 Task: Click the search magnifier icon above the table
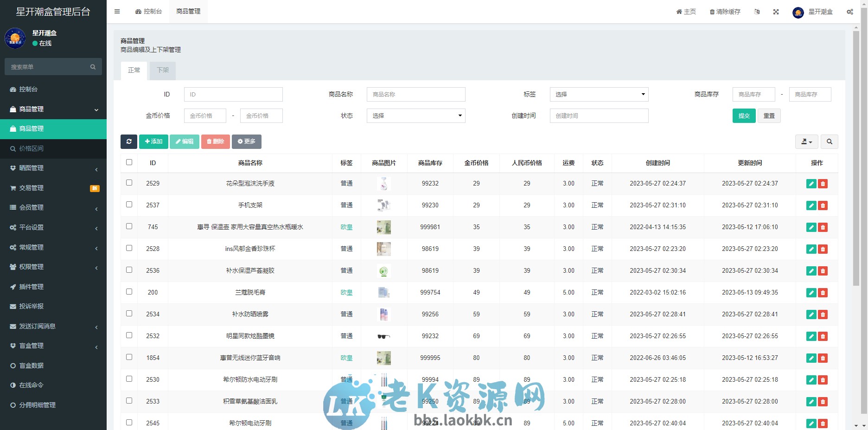[x=830, y=141]
